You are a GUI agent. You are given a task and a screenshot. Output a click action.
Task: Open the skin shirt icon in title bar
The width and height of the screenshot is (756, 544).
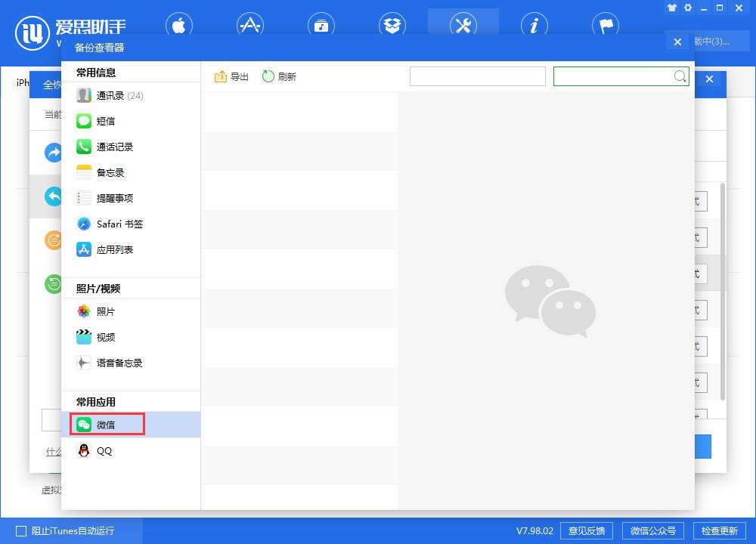pos(671,8)
